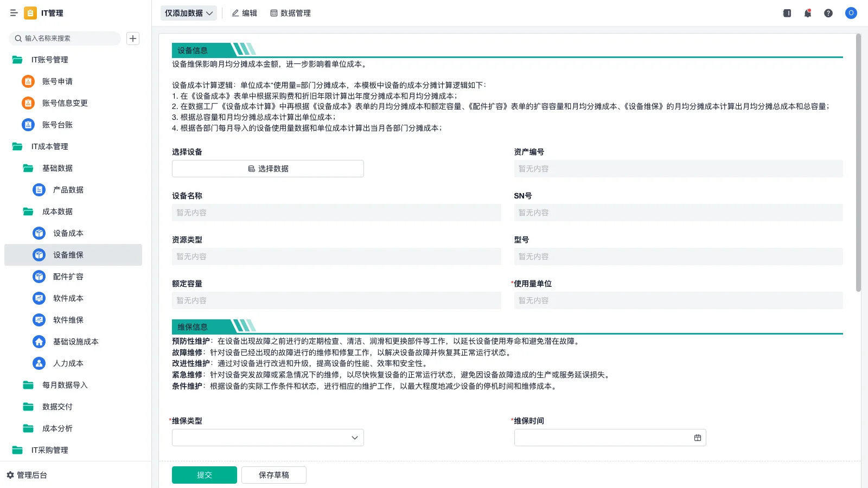
Task: Open the 维保时间 date picker
Action: 697,438
